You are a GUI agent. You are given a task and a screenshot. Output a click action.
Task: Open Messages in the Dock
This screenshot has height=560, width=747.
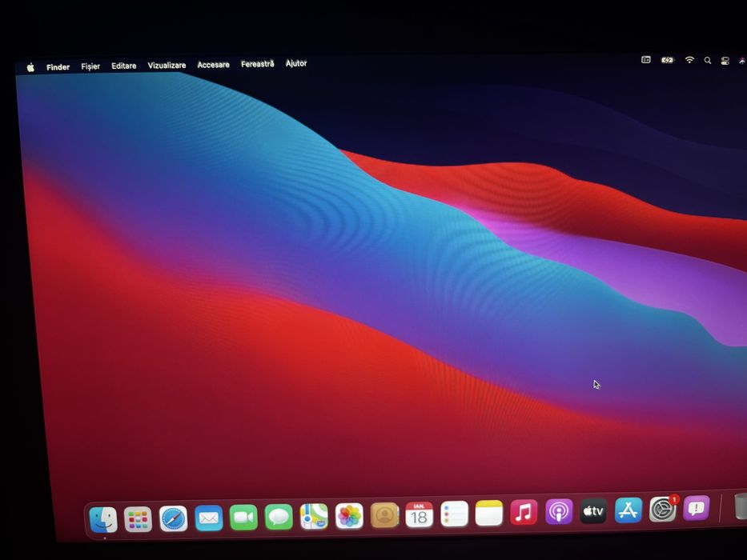pos(279,517)
